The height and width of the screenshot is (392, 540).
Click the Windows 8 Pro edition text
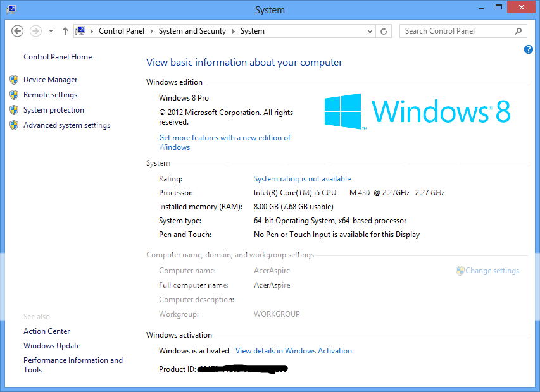pos(184,98)
